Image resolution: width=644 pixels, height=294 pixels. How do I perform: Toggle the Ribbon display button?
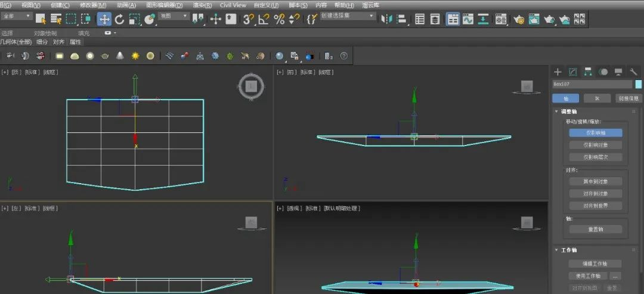click(x=453, y=19)
